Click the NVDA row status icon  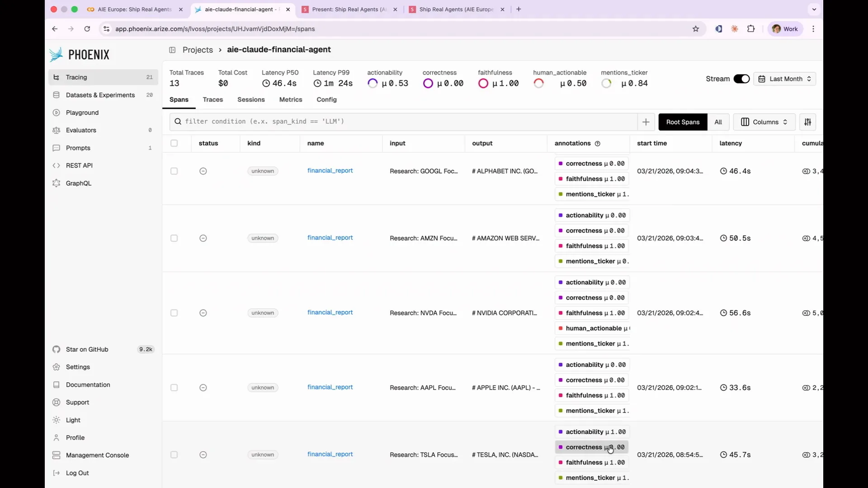click(203, 313)
